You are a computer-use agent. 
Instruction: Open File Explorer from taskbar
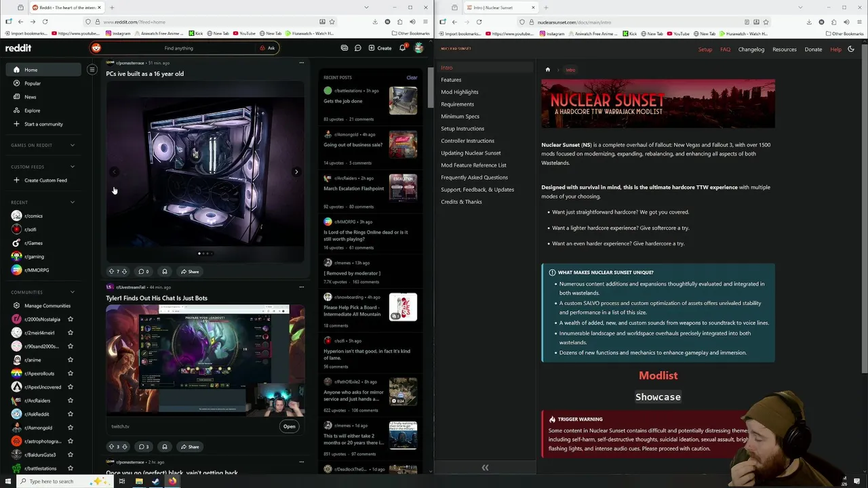139,481
